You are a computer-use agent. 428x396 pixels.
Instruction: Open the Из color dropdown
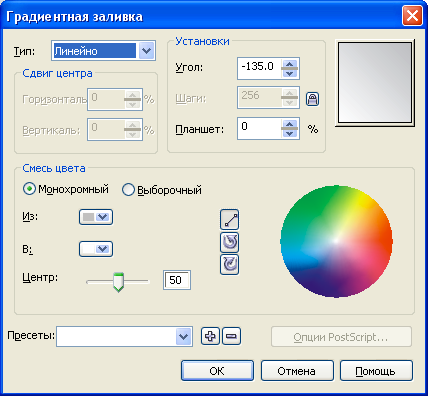tap(96, 217)
